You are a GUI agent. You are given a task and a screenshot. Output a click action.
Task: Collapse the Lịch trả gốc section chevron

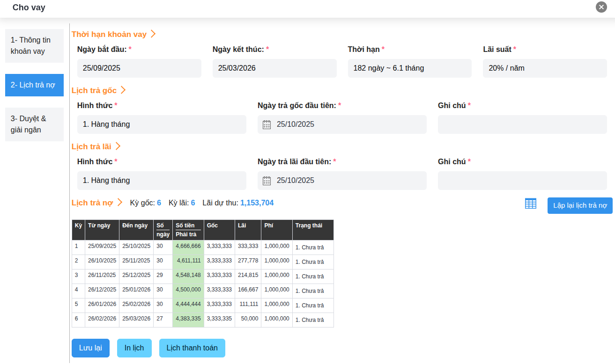(123, 90)
